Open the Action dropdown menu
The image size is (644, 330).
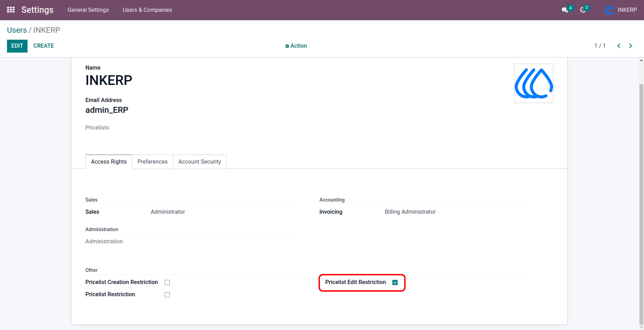[296, 46]
